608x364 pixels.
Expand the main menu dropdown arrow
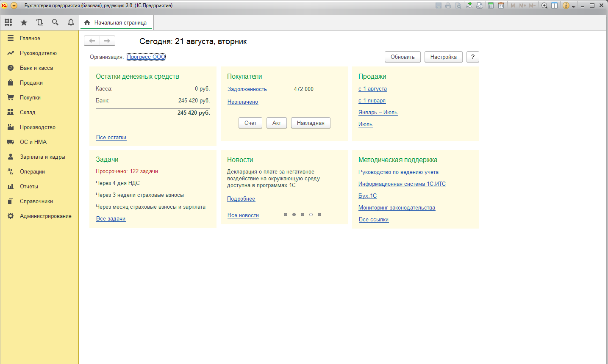(x=14, y=6)
